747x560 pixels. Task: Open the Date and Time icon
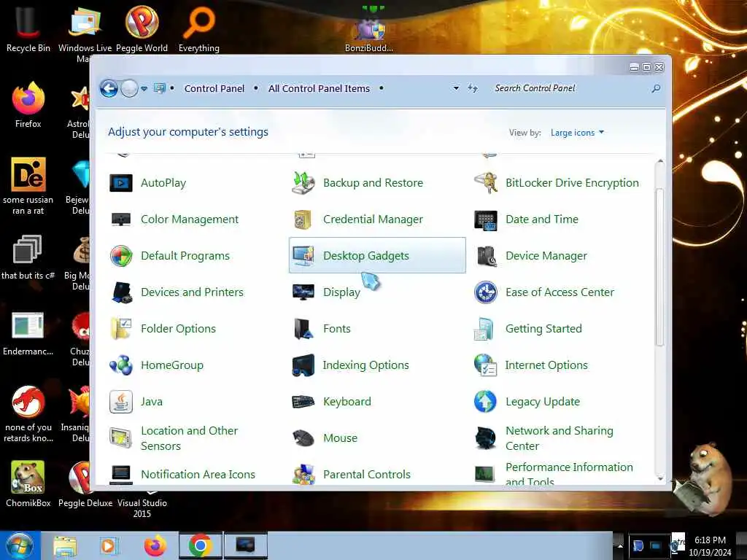pos(486,219)
